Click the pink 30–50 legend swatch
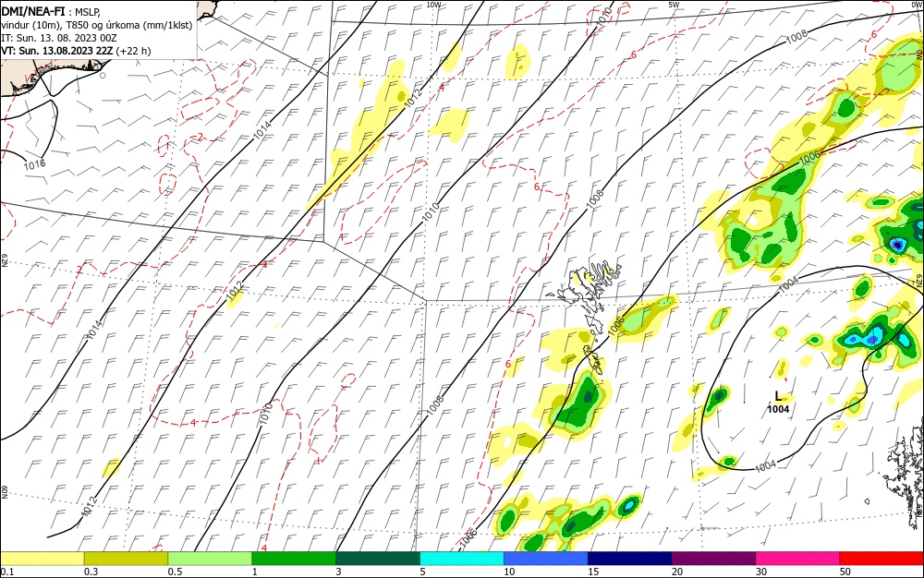The height and width of the screenshot is (578, 924). [798, 559]
